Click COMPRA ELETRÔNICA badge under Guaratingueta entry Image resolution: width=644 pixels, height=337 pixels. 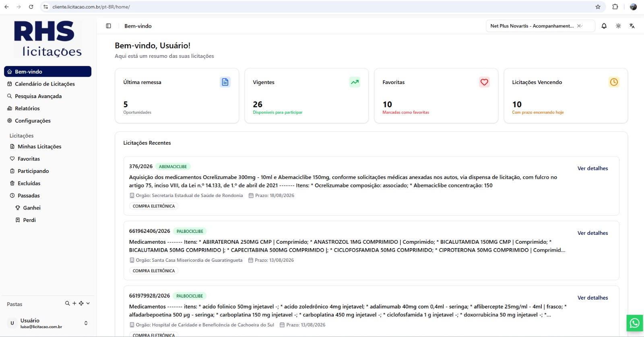click(154, 271)
